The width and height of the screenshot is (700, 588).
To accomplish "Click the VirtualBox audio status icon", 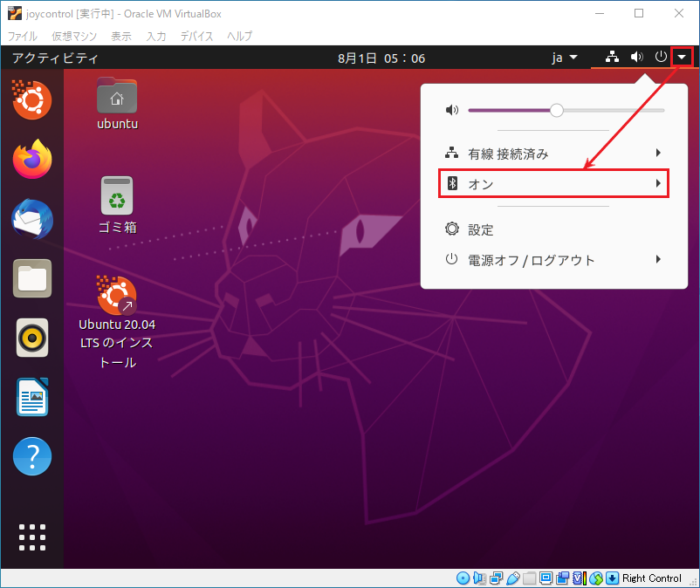I will click(479, 578).
